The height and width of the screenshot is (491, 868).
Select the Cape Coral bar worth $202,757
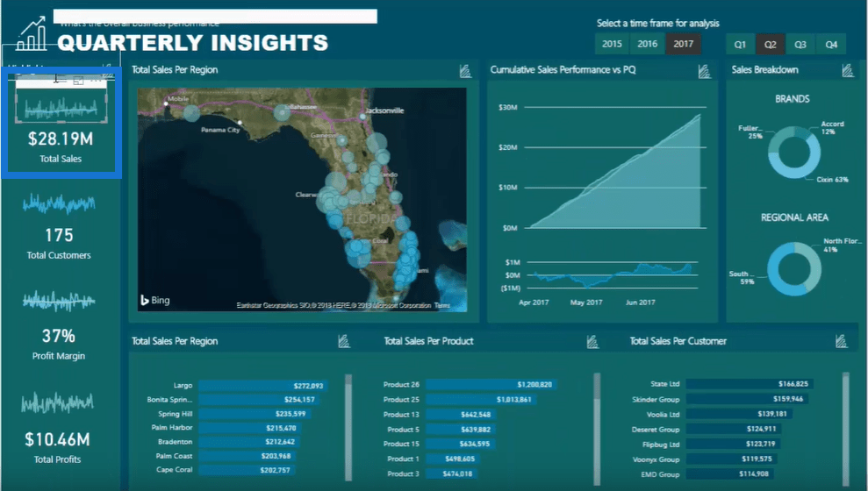pos(247,470)
